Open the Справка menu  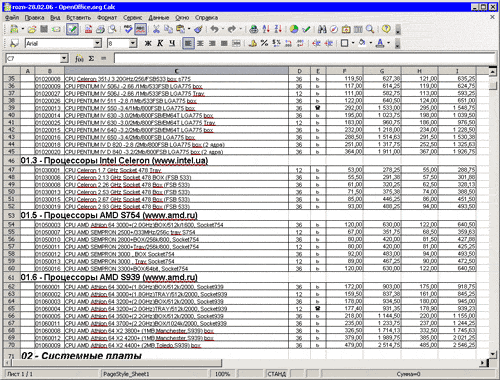(x=206, y=18)
